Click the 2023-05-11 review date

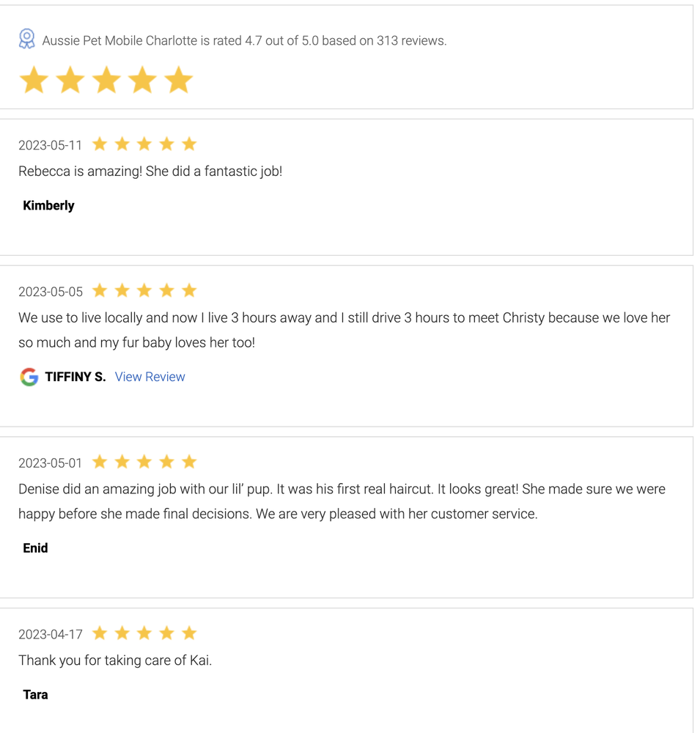click(51, 145)
